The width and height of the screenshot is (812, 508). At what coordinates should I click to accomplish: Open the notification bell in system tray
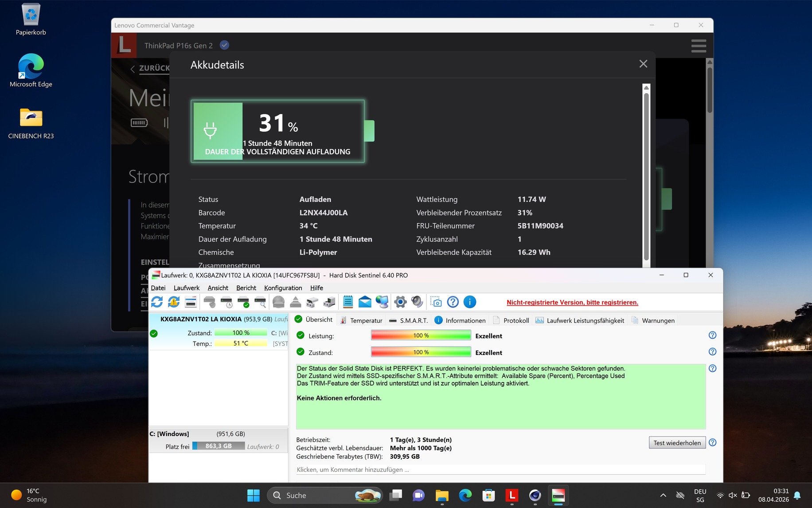797,495
